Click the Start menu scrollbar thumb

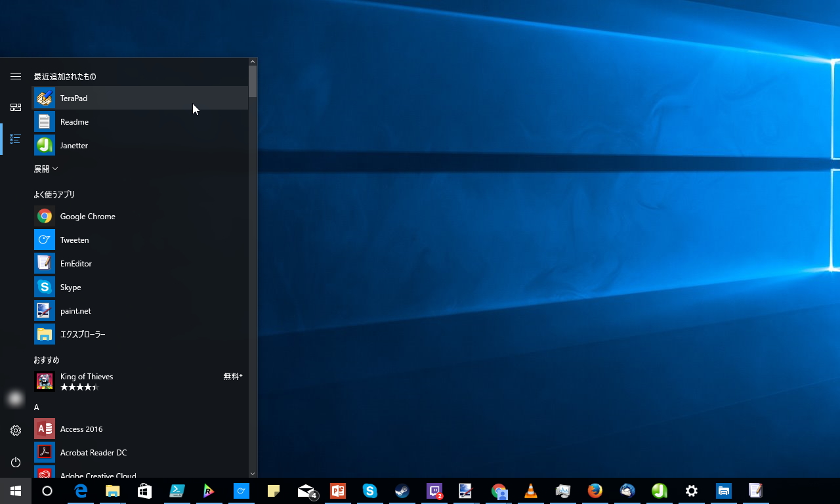(x=253, y=82)
